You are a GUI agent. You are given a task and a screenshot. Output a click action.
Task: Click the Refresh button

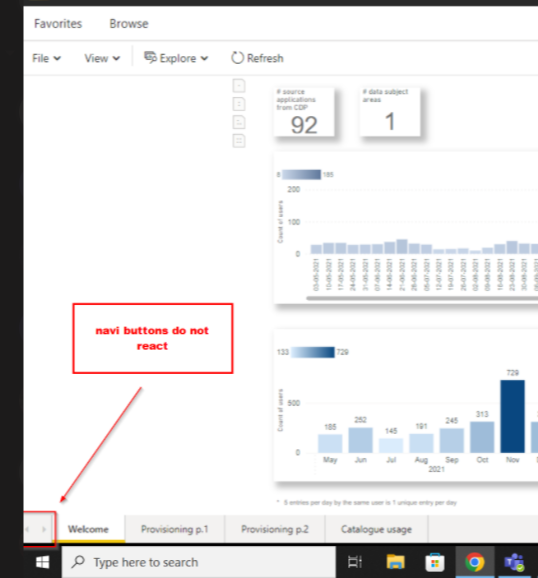[257, 58]
